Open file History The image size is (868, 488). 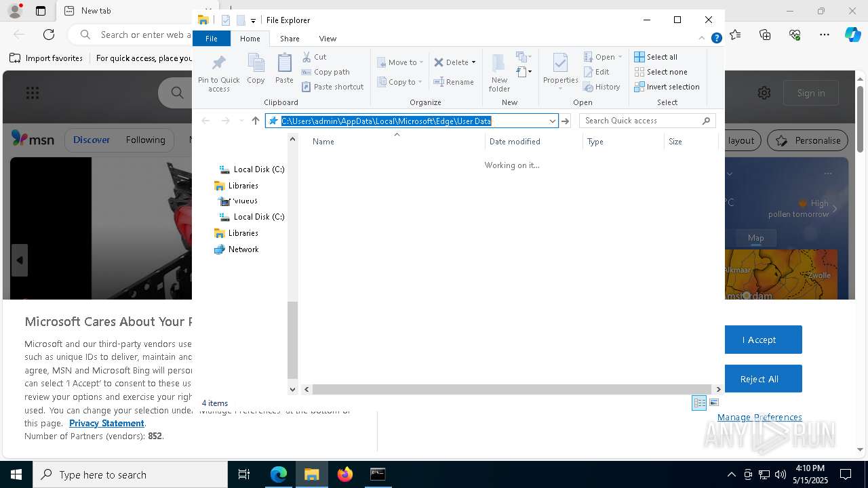click(602, 87)
